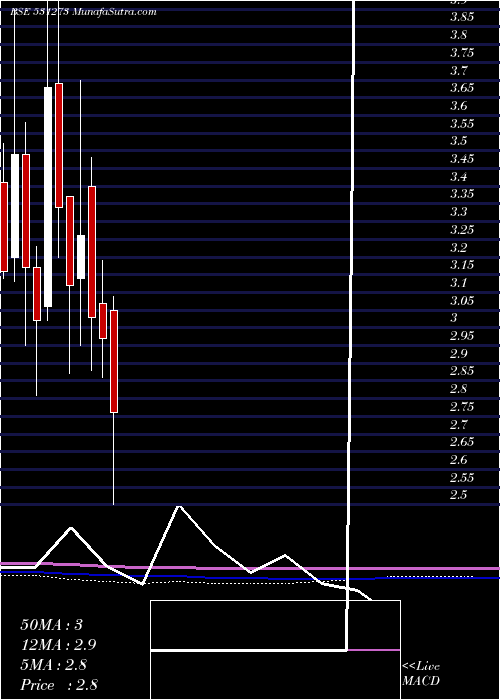Select the last red candlestick with long lower wick
The image size is (500, 700).
point(114,362)
